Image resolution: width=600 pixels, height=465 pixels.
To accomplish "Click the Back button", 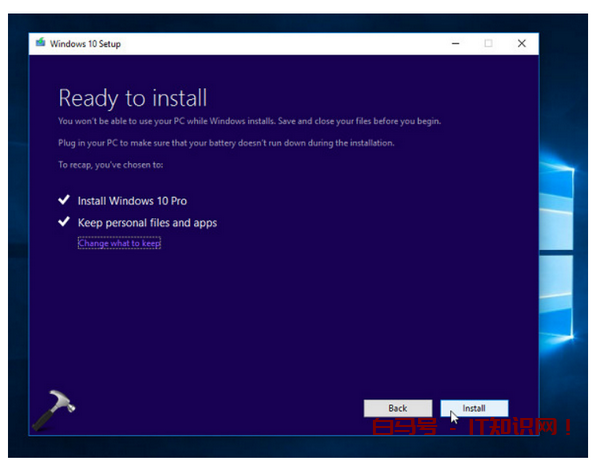I will point(397,408).
